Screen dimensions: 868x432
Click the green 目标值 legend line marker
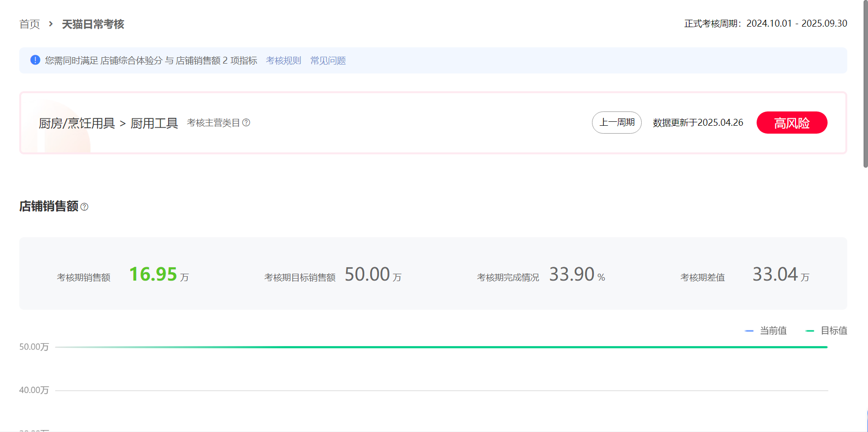(x=809, y=331)
